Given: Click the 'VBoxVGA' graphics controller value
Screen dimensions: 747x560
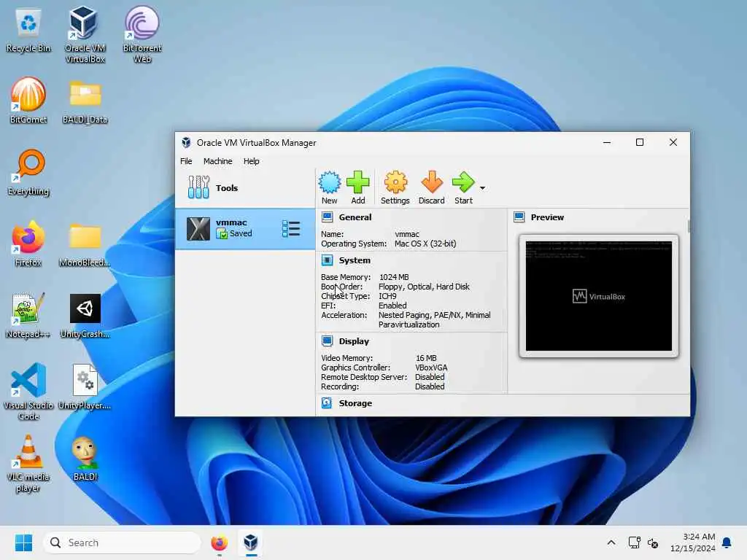Looking at the screenshot, I should point(431,367).
